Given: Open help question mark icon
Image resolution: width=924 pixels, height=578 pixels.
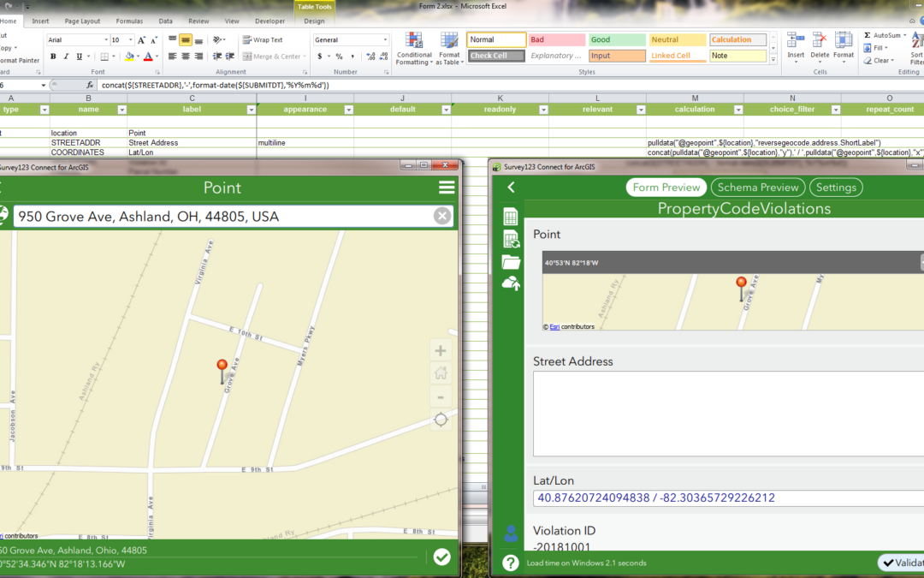Looking at the screenshot, I should [x=510, y=563].
